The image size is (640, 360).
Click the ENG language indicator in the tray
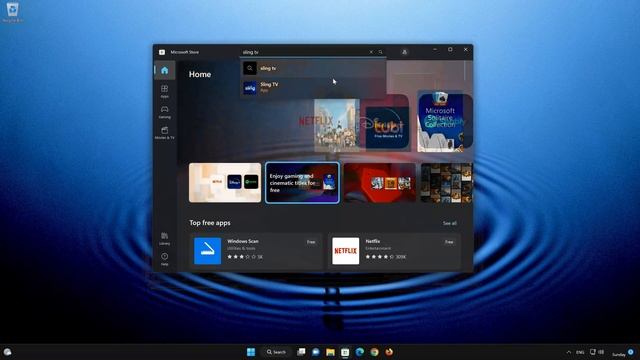coord(580,352)
